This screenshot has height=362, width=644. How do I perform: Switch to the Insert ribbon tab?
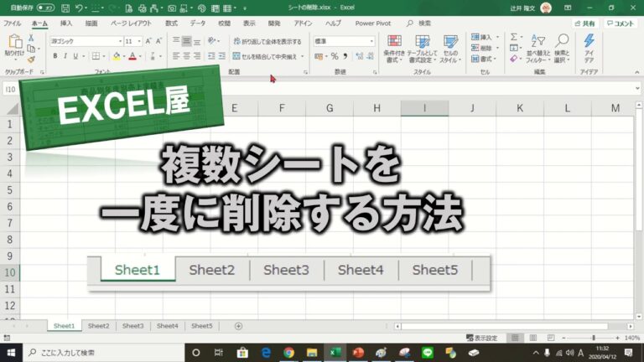66,23
